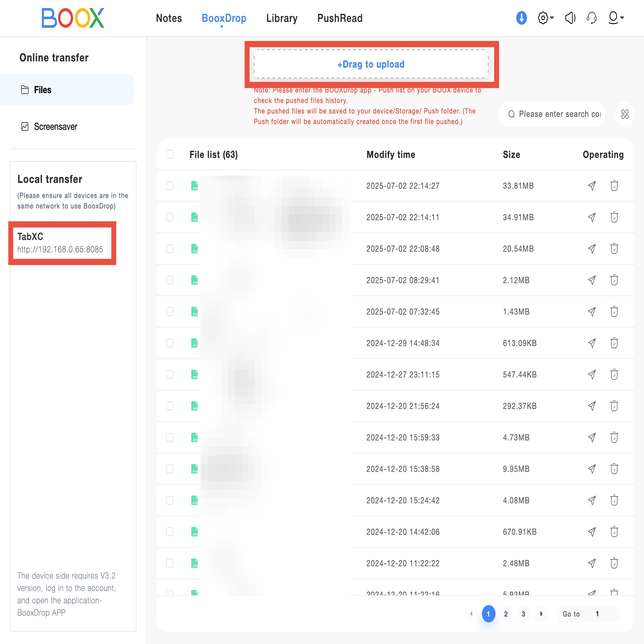Viewport: 644px width, 644px height.
Task: Switch to the Library tab
Action: (x=282, y=18)
